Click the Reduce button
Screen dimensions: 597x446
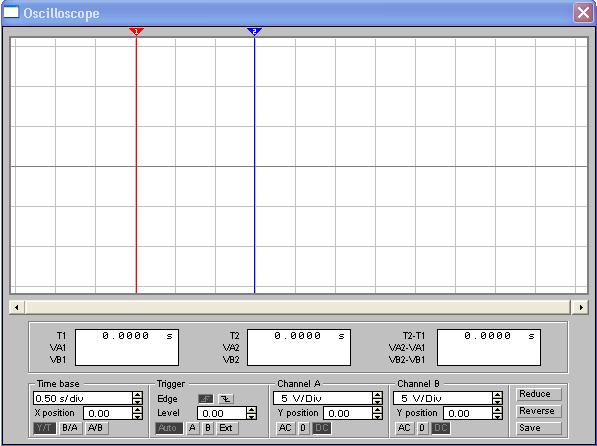[539, 394]
